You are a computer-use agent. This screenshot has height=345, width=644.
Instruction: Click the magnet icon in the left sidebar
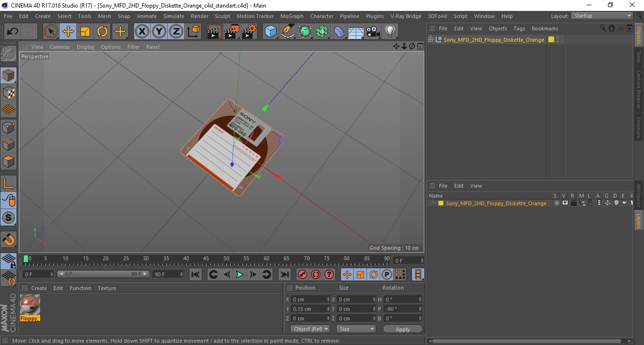coord(9,239)
